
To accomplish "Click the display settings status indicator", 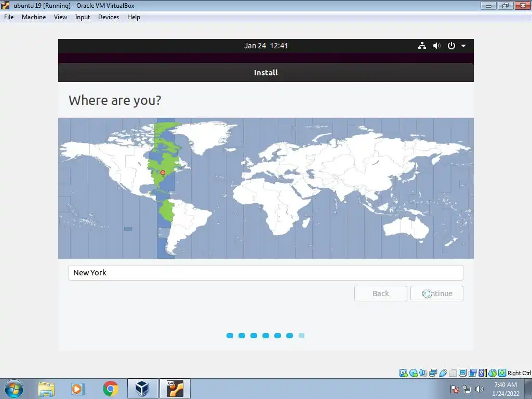I will tap(462, 373).
